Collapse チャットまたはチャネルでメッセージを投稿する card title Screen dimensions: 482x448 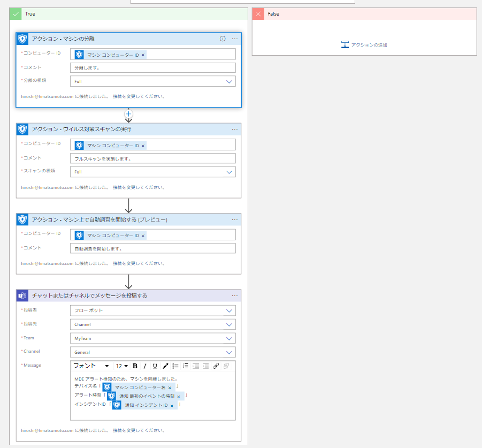point(89,295)
